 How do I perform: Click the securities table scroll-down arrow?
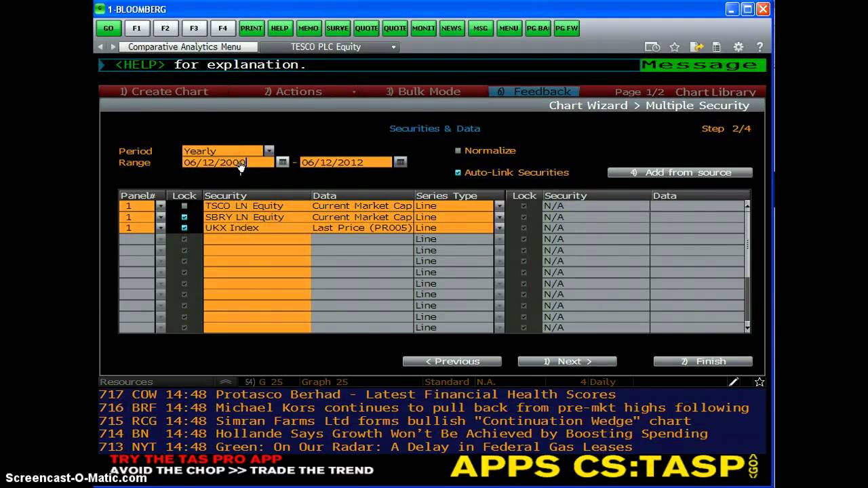(747, 328)
